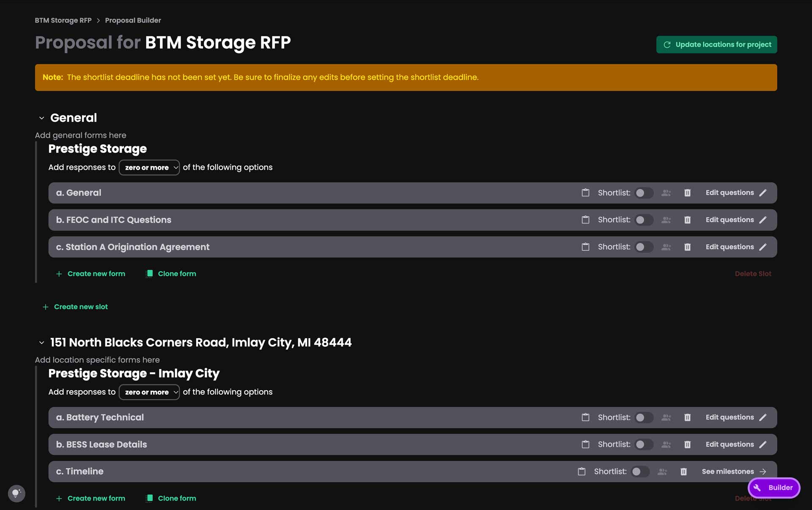Click Proposal Builder breadcrumb

tap(133, 20)
